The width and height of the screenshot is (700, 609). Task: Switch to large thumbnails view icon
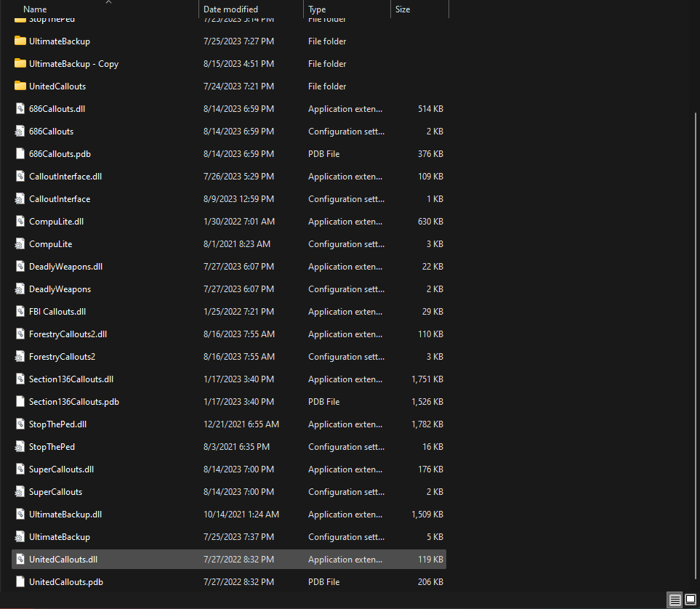coord(690,600)
